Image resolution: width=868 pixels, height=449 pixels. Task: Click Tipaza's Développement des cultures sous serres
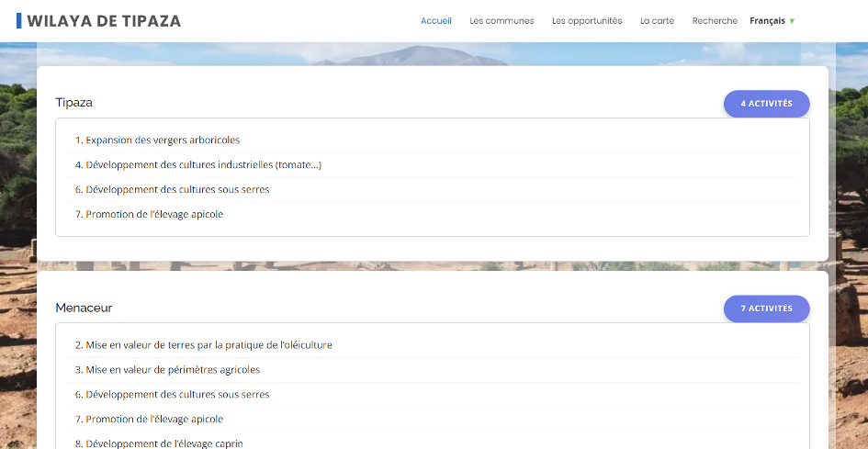coord(177,190)
